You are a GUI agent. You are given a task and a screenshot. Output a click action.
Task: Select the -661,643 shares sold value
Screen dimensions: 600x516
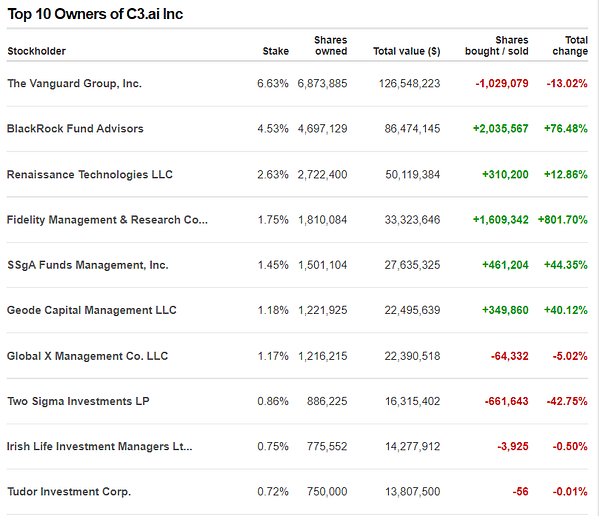pos(507,401)
